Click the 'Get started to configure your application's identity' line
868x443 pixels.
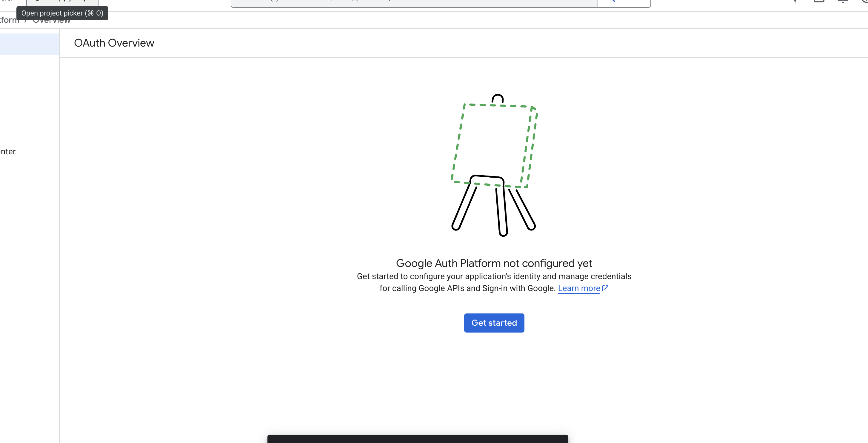tap(494, 276)
